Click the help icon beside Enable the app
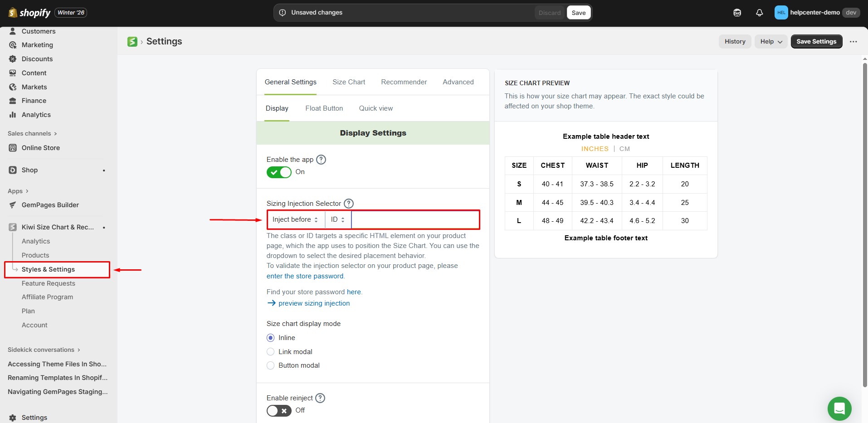 [321, 160]
